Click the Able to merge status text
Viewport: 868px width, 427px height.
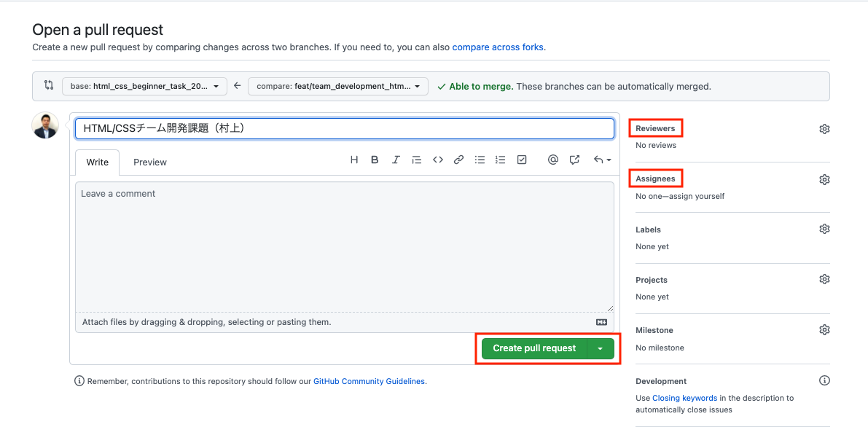480,87
